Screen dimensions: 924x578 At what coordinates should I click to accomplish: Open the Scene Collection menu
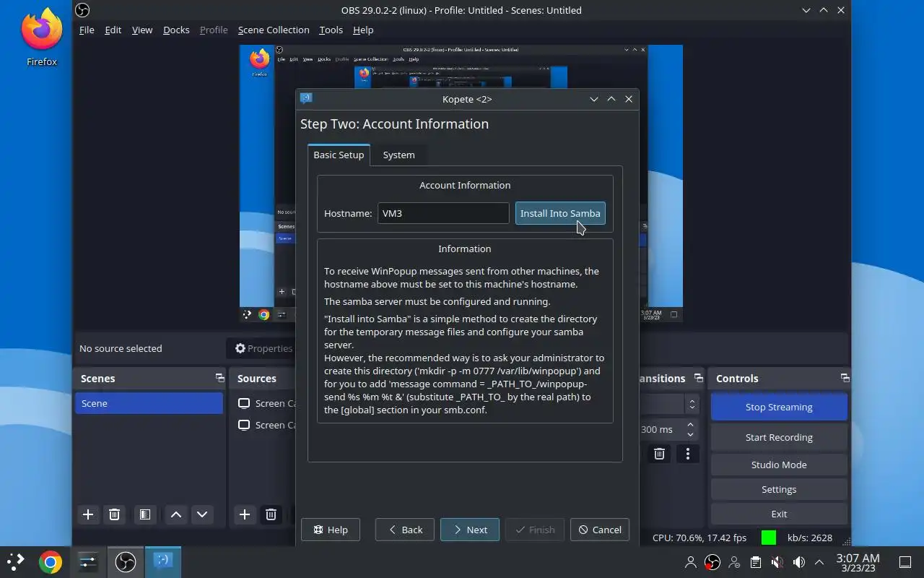click(x=274, y=30)
